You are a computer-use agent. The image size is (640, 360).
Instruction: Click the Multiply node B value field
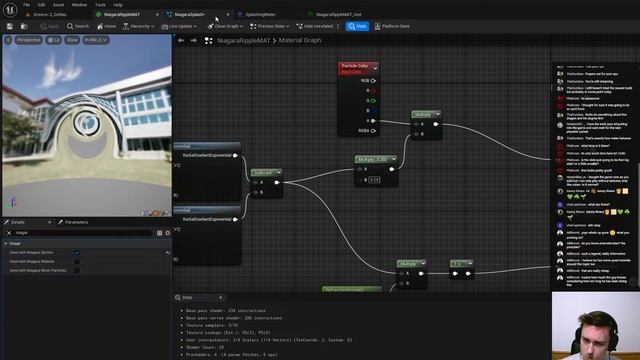[x=374, y=180]
